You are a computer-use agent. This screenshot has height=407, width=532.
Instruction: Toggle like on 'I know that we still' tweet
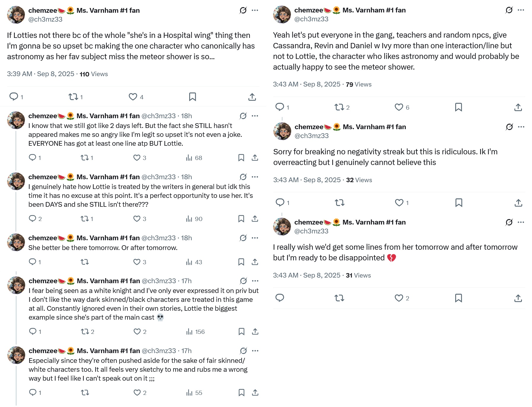tap(140, 158)
